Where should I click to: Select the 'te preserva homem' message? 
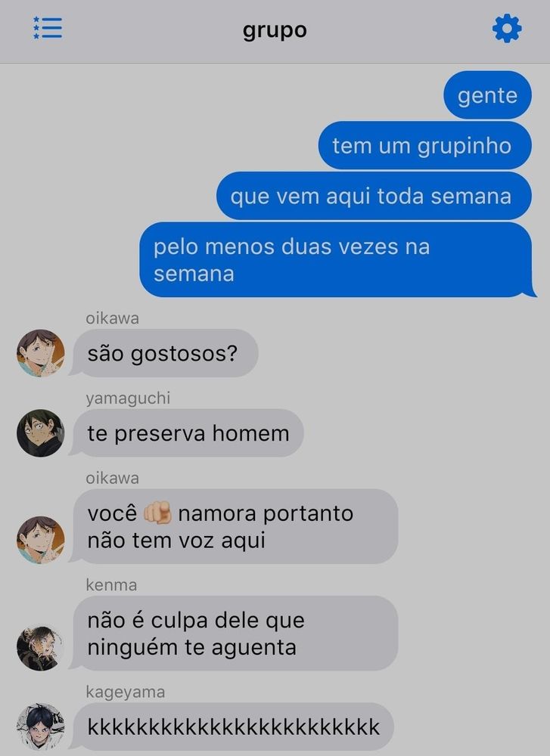pos(187,433)
